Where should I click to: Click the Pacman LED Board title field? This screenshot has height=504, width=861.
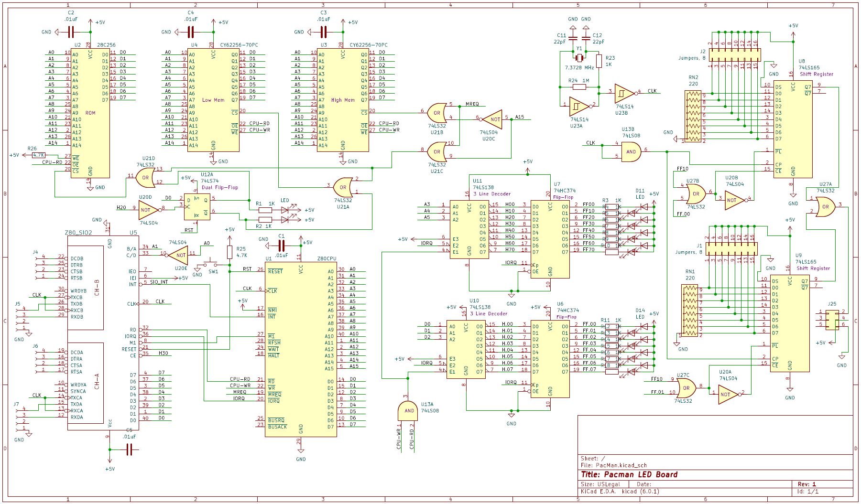tap(629, 474)
